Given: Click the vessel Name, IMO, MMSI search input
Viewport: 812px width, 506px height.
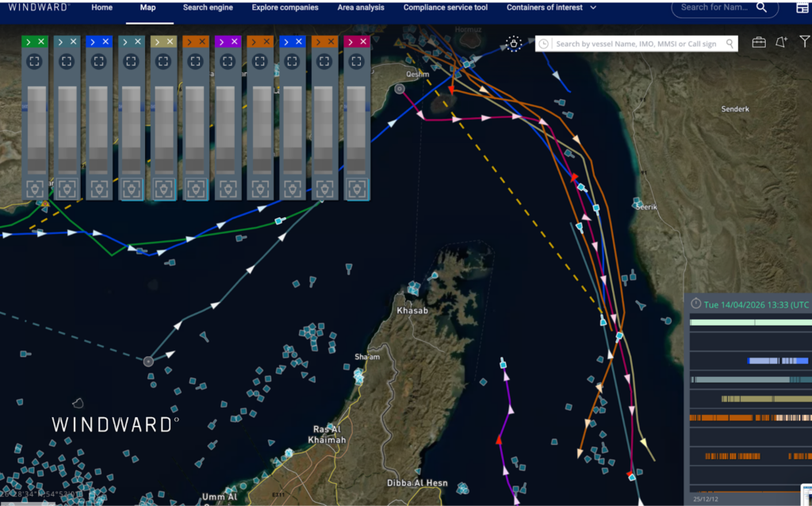Looking at the screenshot, I should tap(634, 43).
